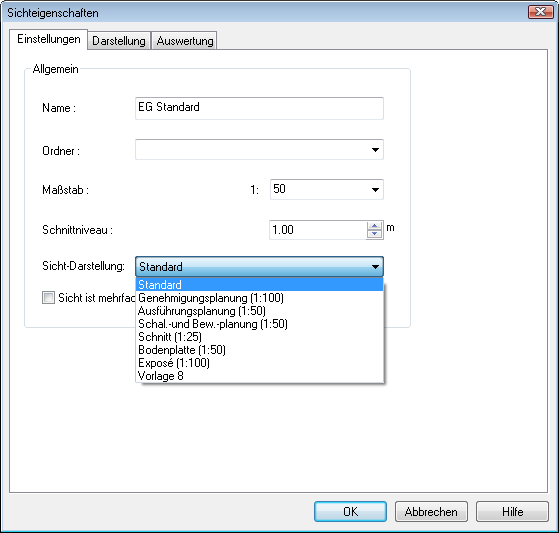Screen dimensions: 559x533
Task: Decrease Schnittniveau with the down spinner arrow
Action: click(374, 234)
